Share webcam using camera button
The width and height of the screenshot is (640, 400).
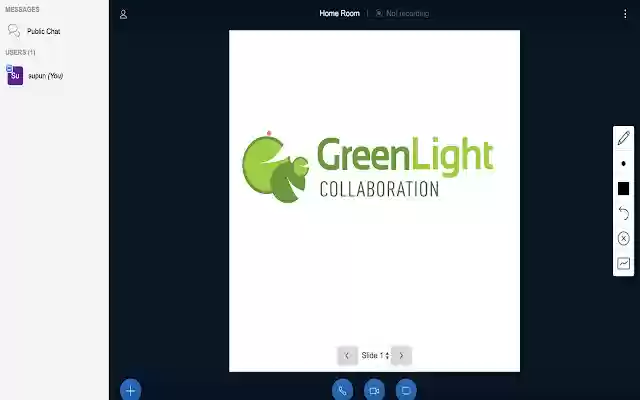click(374, 390)
